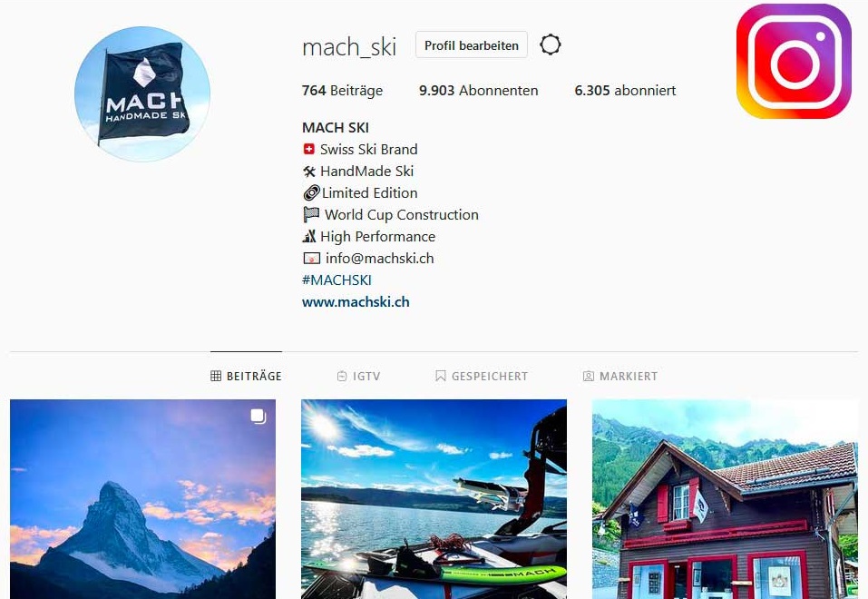
Task: Open the #MACHSKI hashtag link
Action: click(336, 280)
